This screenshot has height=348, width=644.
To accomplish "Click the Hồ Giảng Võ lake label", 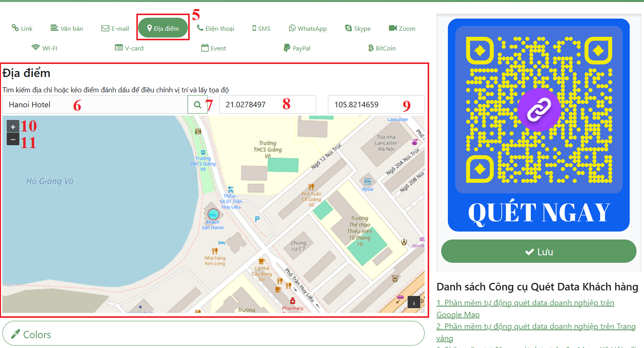I will click(50, 181).
